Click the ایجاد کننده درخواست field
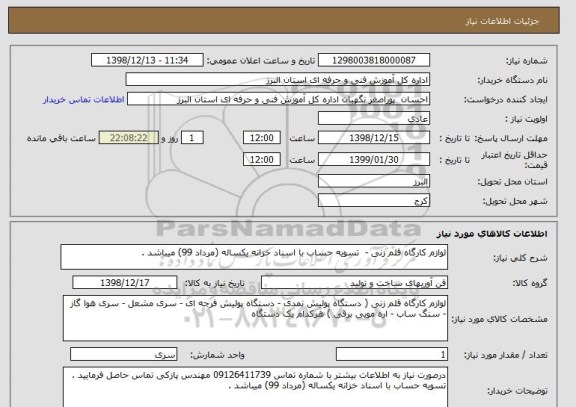The image size is (576, 407). pyautogui.click(x=278, y=100)
